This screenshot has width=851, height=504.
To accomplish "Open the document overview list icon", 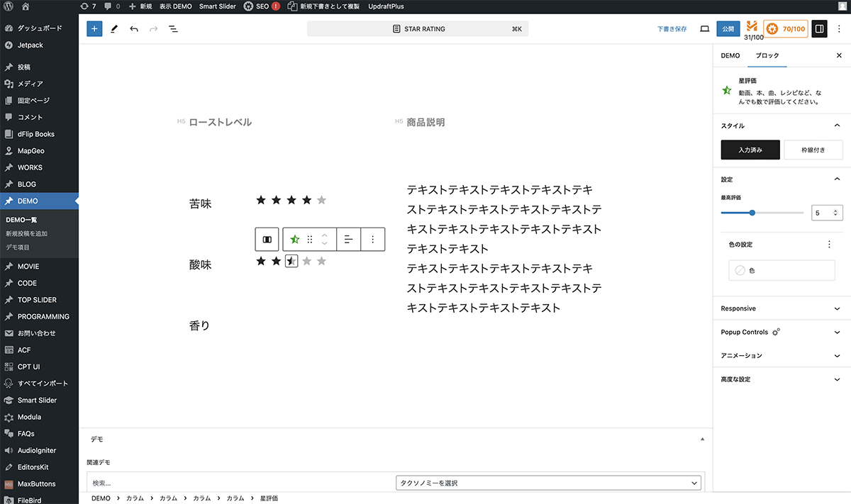I will coord(173,29).
